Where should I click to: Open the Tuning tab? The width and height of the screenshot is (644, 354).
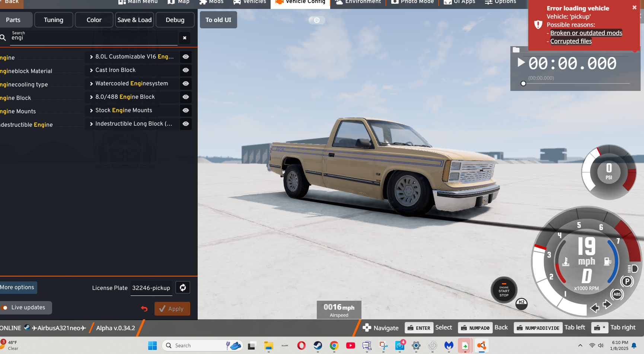point(54,20)
